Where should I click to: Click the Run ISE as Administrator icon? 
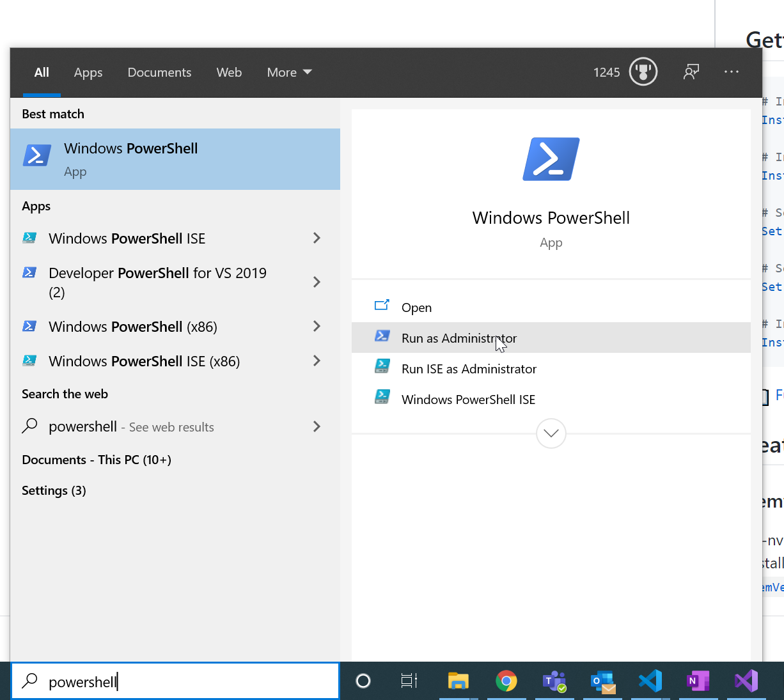[x=382, y=366]
